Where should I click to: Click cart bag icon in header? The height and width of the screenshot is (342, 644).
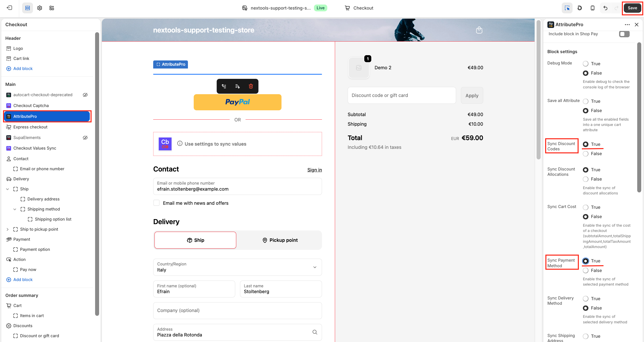point(479,30)
